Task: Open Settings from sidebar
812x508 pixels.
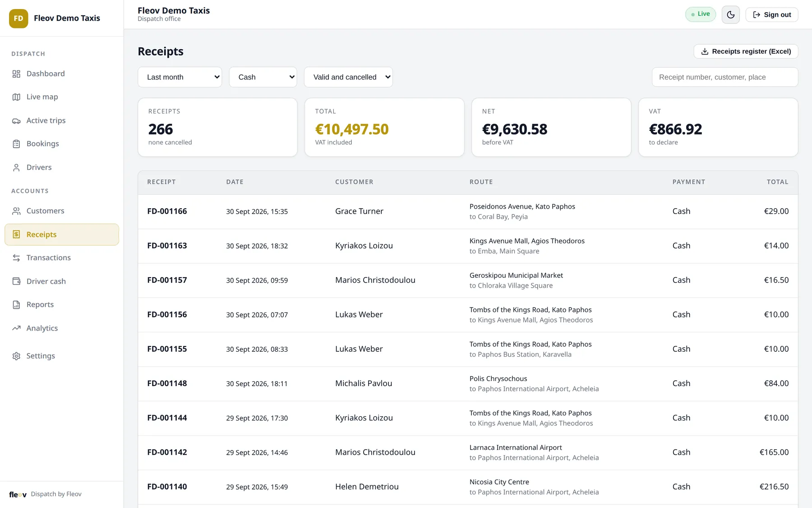Action: tap(62, 356)
